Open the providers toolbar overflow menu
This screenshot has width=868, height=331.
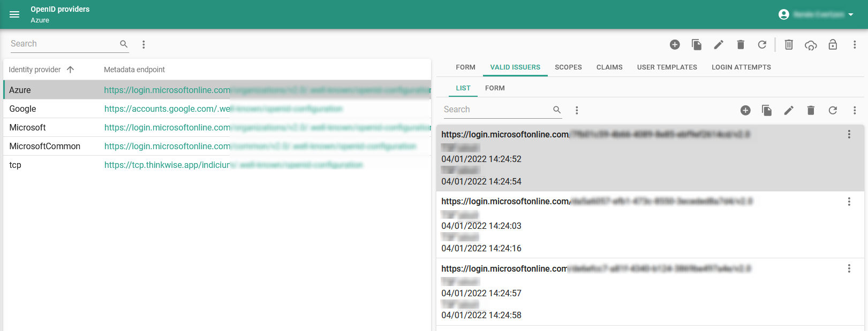click(x=855, y=44)
